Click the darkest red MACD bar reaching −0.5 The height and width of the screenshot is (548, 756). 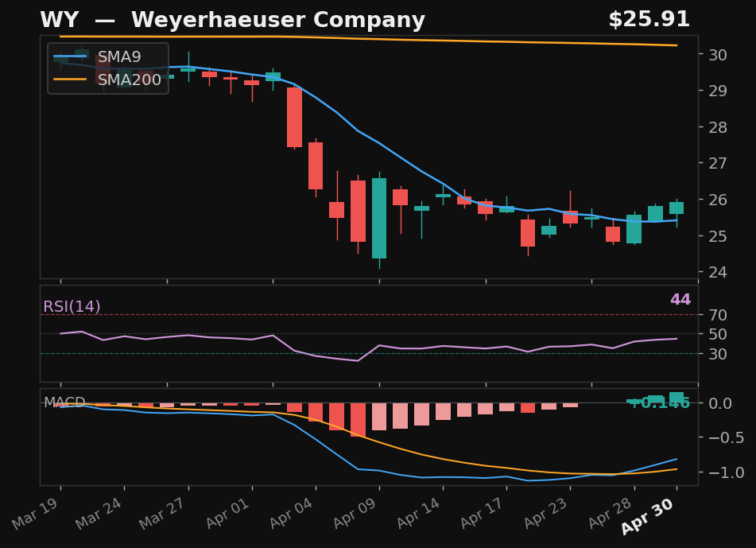[x=359, y=420]
